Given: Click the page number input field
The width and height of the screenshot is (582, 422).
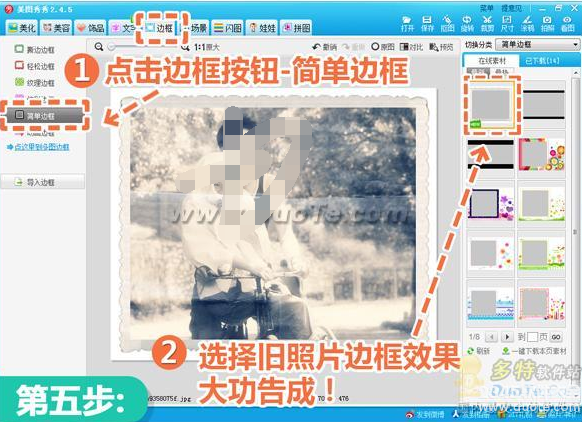Looking at the screenshot, I should coord(532,337).
